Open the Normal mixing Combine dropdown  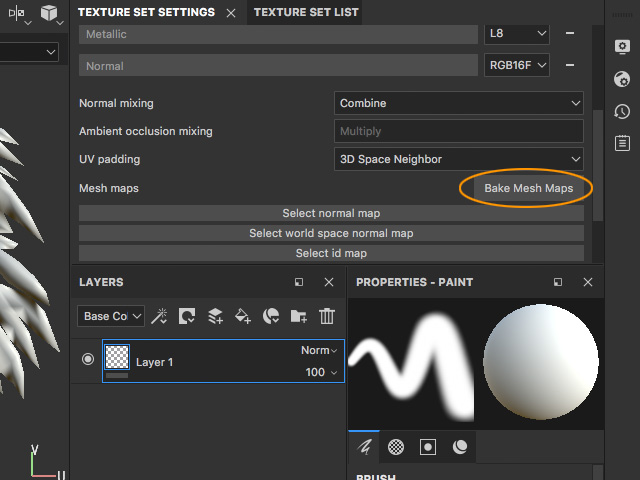click(459, 103)
